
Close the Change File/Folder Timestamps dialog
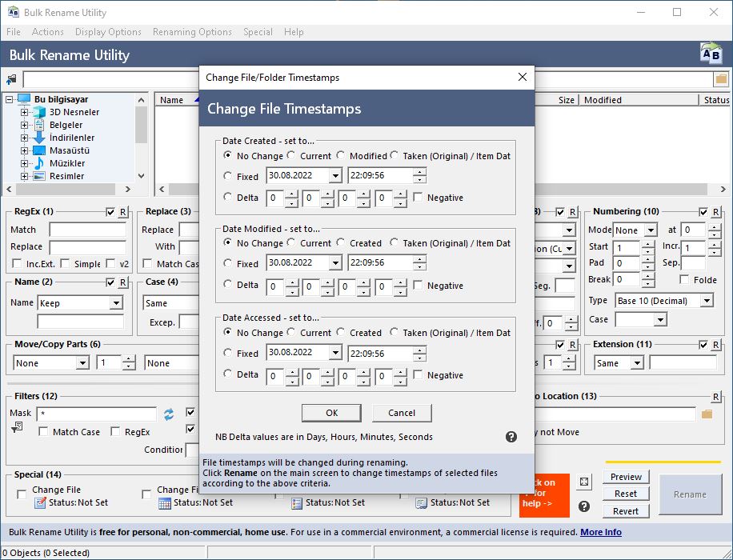click(x=523, y=77)
